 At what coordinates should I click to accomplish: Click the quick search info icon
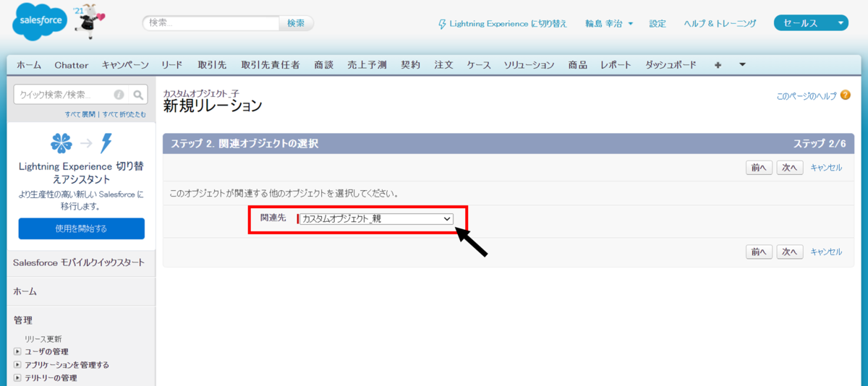119,95
